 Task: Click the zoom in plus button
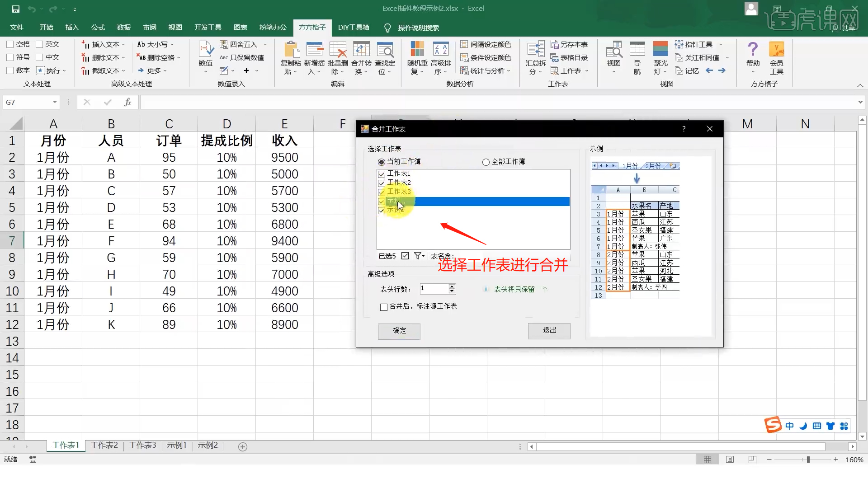pos(835,460)
